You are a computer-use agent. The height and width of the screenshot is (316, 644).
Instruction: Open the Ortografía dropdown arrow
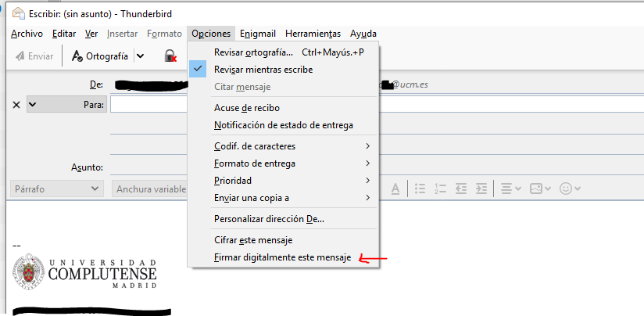(140, 56)
